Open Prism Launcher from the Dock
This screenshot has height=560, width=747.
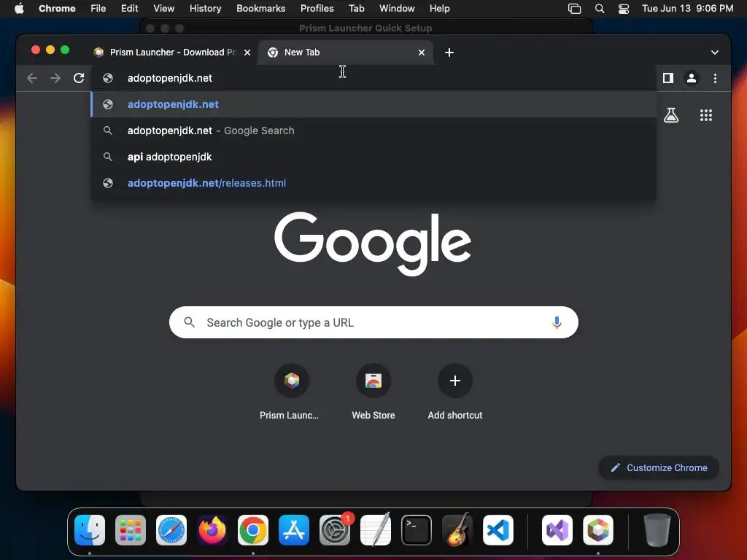point(598,529)
